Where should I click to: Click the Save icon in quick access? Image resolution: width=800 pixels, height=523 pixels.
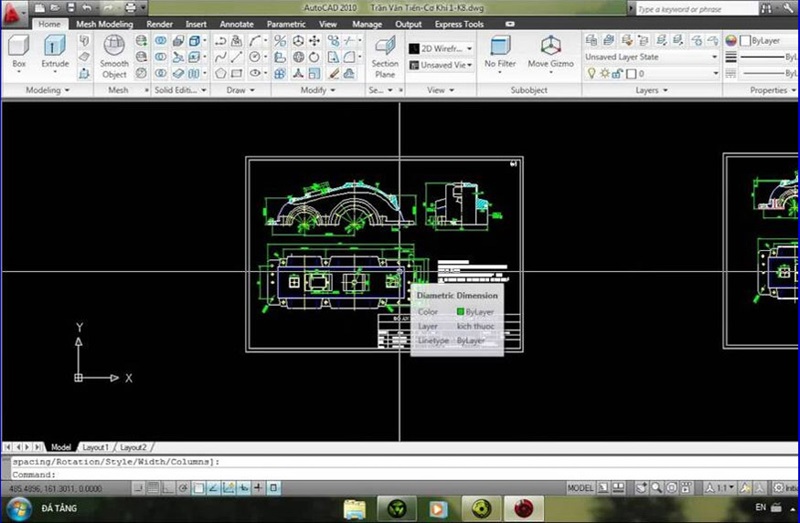pos(71,8)
